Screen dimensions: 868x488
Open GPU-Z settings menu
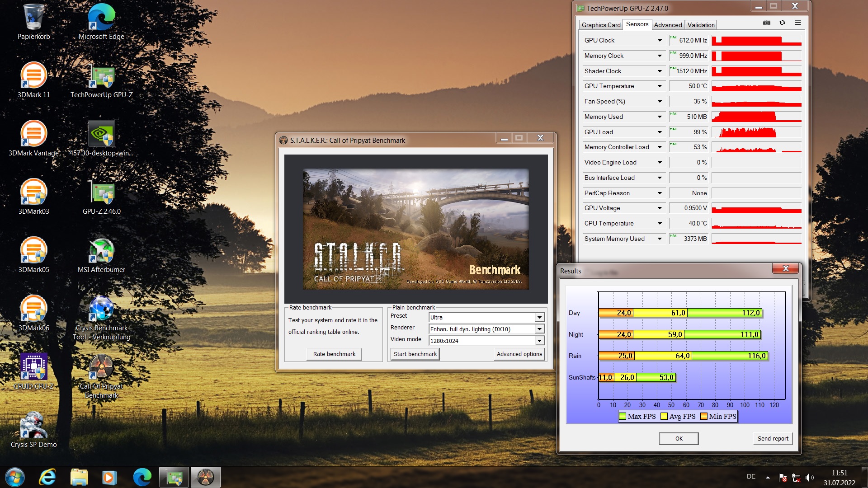(798, 24)
